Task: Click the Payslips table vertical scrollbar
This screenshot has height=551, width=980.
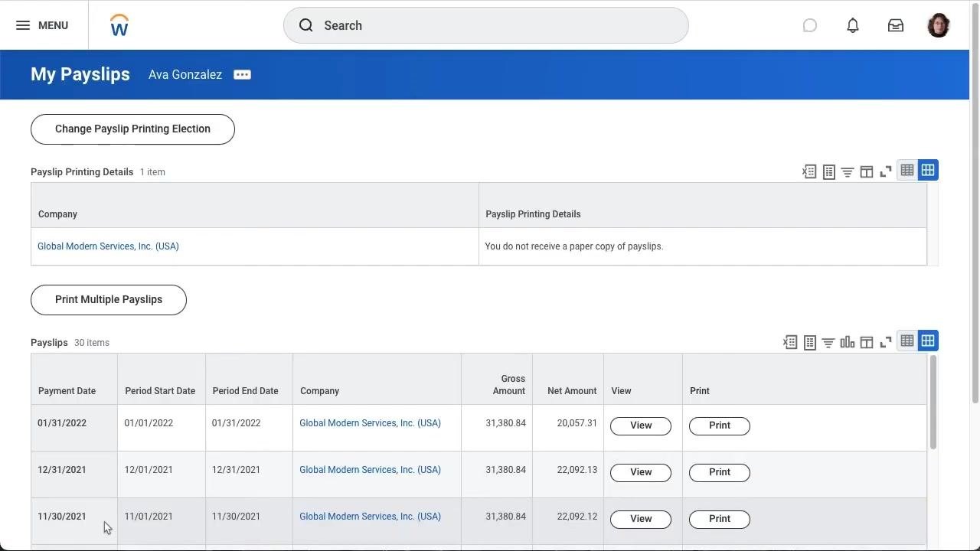Action: 933,403
